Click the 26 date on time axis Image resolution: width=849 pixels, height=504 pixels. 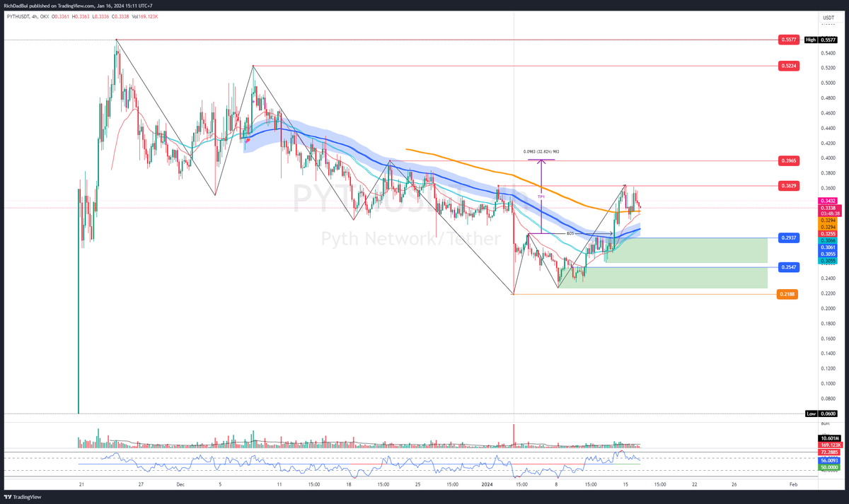pyautogui.click(x=734, y=484)
